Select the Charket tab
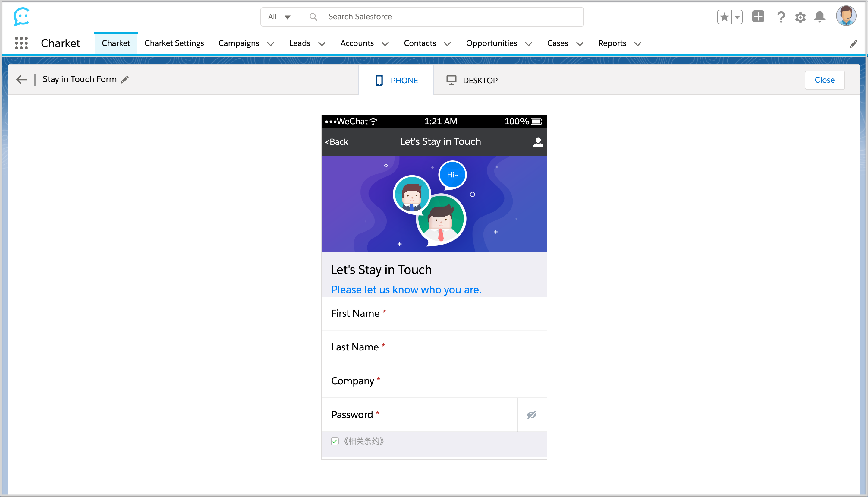 click(x=116, y=43)
